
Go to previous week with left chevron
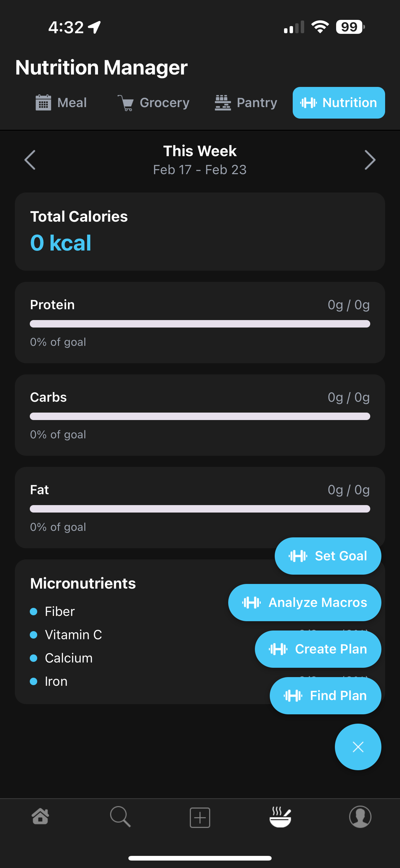(x=30, y=160)
